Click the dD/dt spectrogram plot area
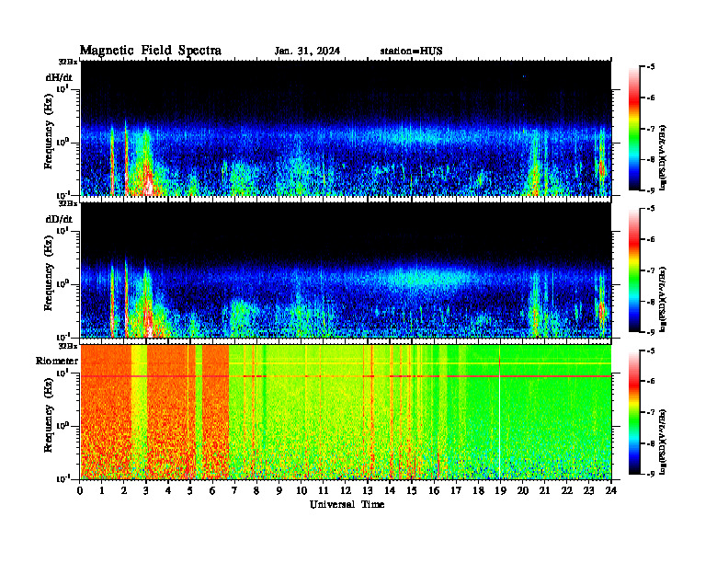The image size is (728, 563). [x=346, y=270]
